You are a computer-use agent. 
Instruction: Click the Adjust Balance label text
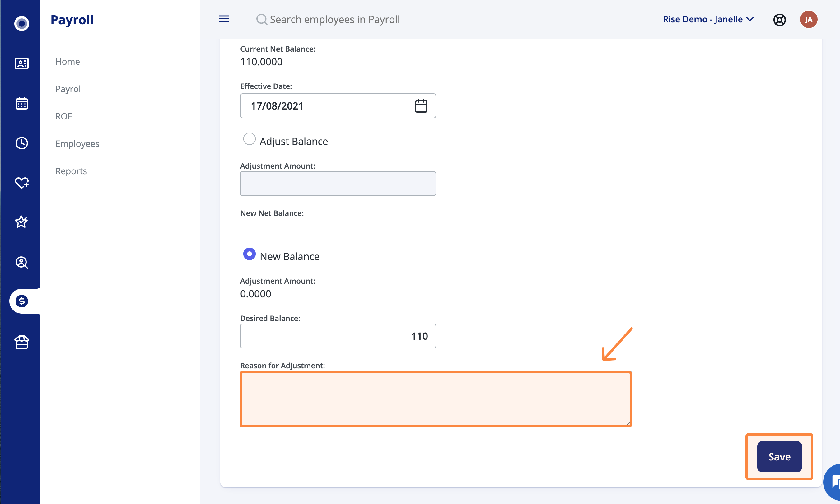[x=294, y=141]
